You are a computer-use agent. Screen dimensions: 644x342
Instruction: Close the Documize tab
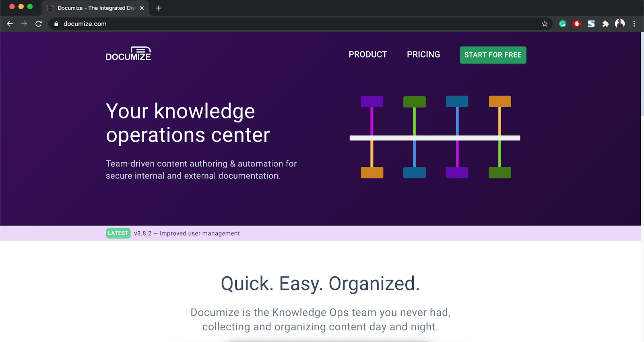click(142, 8)
